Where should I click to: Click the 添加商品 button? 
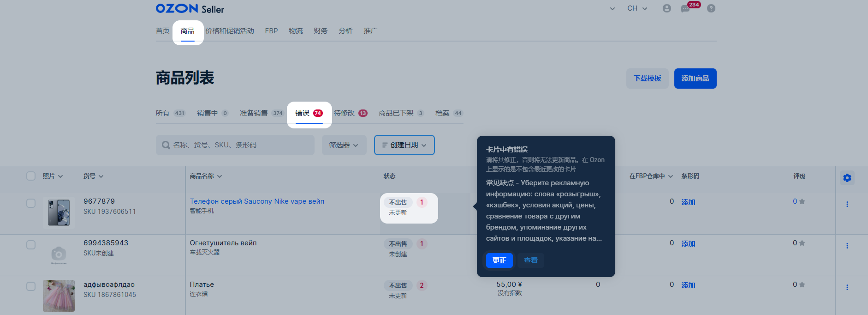coord(696,79)
